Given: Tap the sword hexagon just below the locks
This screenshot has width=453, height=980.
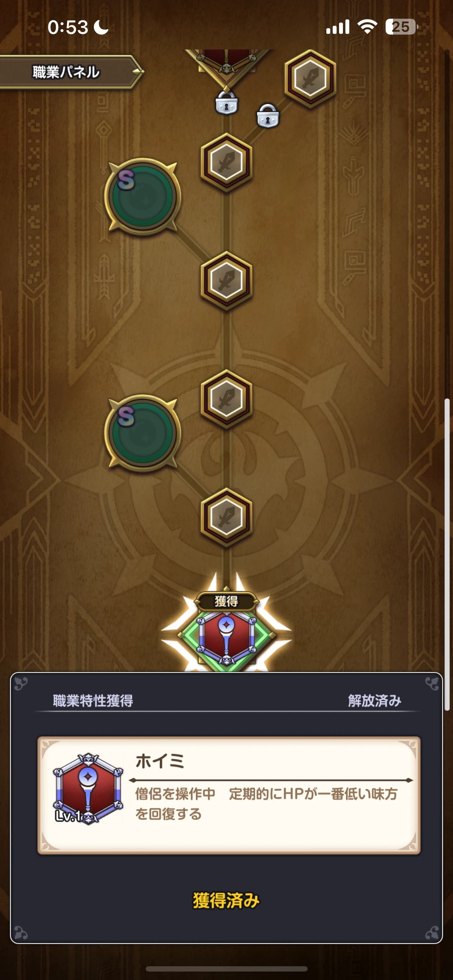Looking at the screenshot, I should (226, 162).
